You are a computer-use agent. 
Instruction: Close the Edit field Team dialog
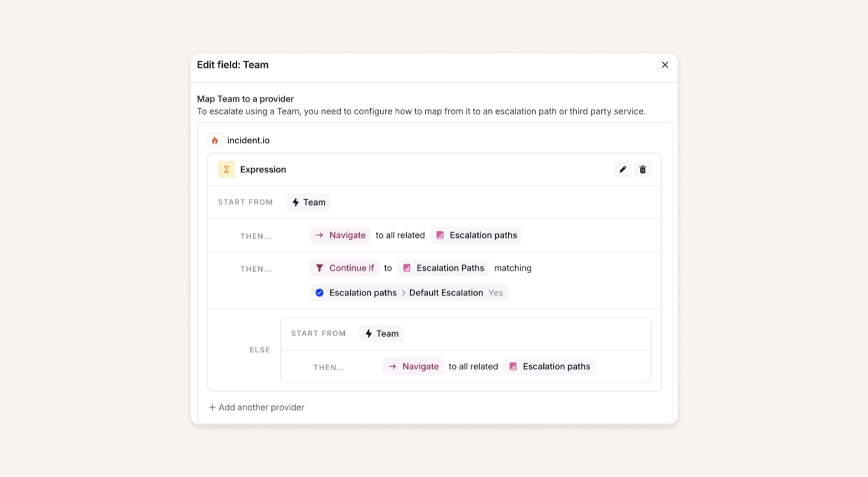(x=664, y=65)
